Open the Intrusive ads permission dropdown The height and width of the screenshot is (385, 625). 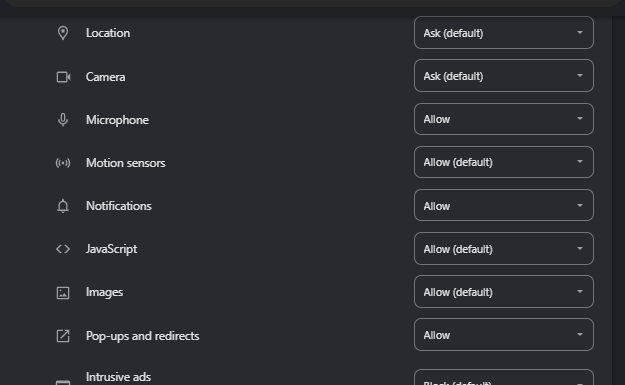pyautogui.click(x=504, y=378)
